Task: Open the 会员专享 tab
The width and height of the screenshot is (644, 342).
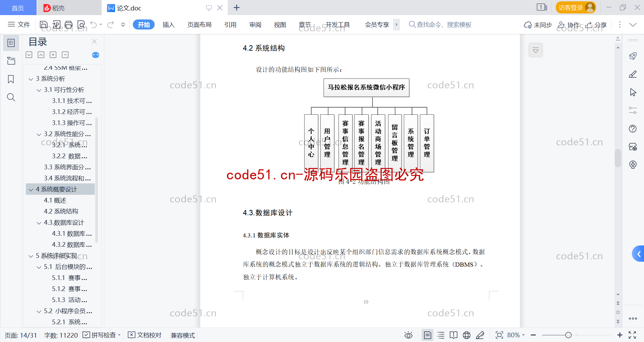Action: coord(377,24)
